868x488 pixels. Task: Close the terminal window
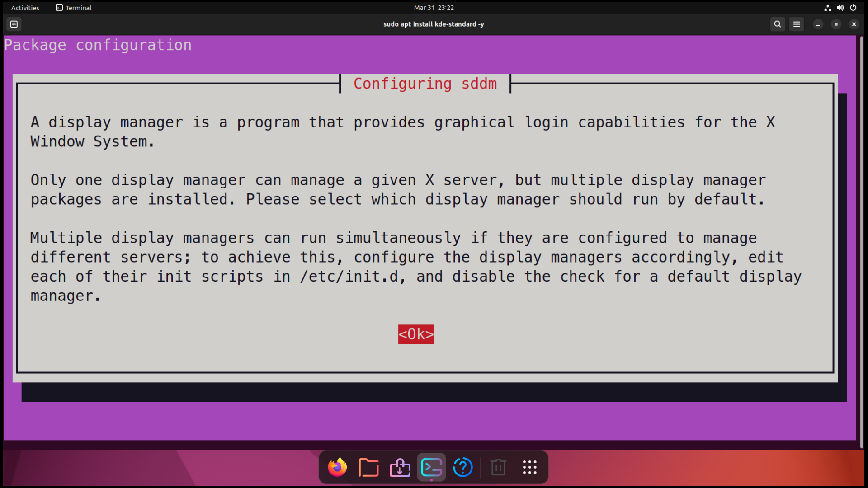[854, 24]
